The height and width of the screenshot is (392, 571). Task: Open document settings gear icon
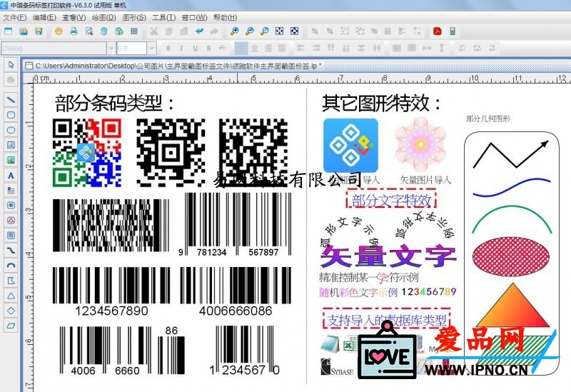[x=59, y=31]
